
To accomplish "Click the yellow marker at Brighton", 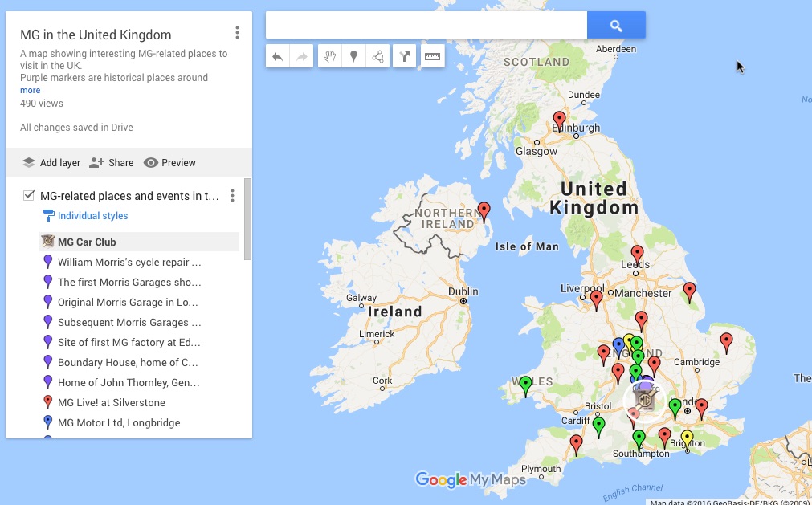I will (x=688, y=440).
